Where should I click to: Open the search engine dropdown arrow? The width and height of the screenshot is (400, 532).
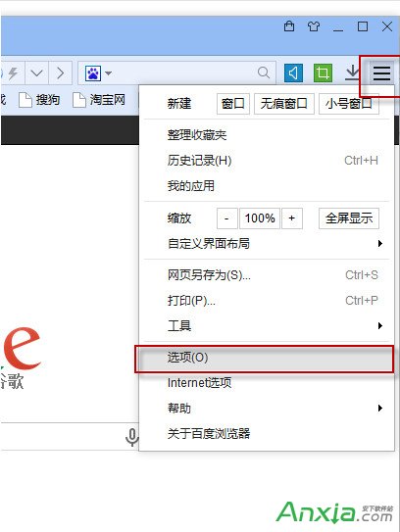[x=108, y=73]
